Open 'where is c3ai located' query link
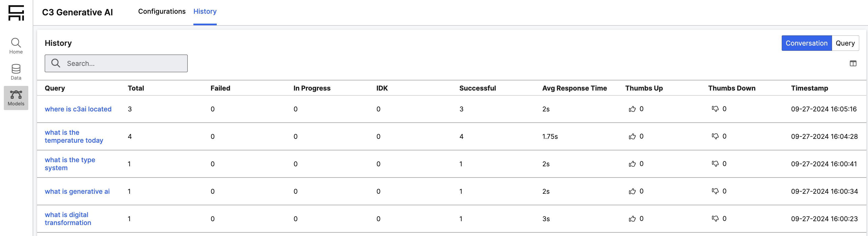Screen dimensions: 868x236 pyautogui.click(x=78, y=109)
